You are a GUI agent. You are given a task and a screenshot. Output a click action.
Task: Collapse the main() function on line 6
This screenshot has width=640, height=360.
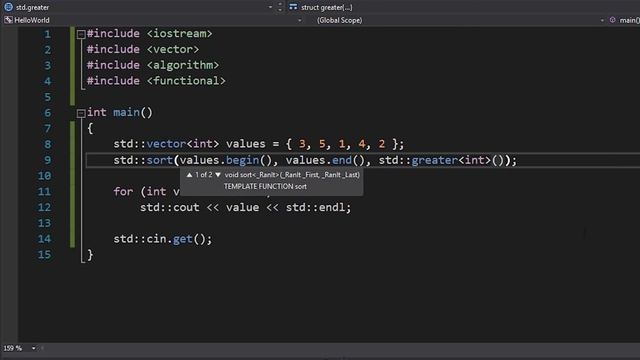pos(81,113)
